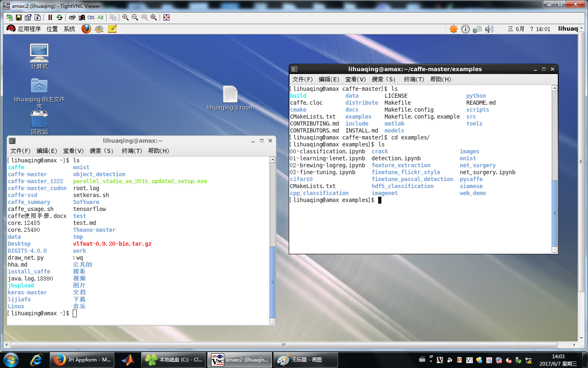Viewport: 588px width, 368px height.
Task: Click the network connection icon in GNOME panel
Action: click(x=477, y=29)
